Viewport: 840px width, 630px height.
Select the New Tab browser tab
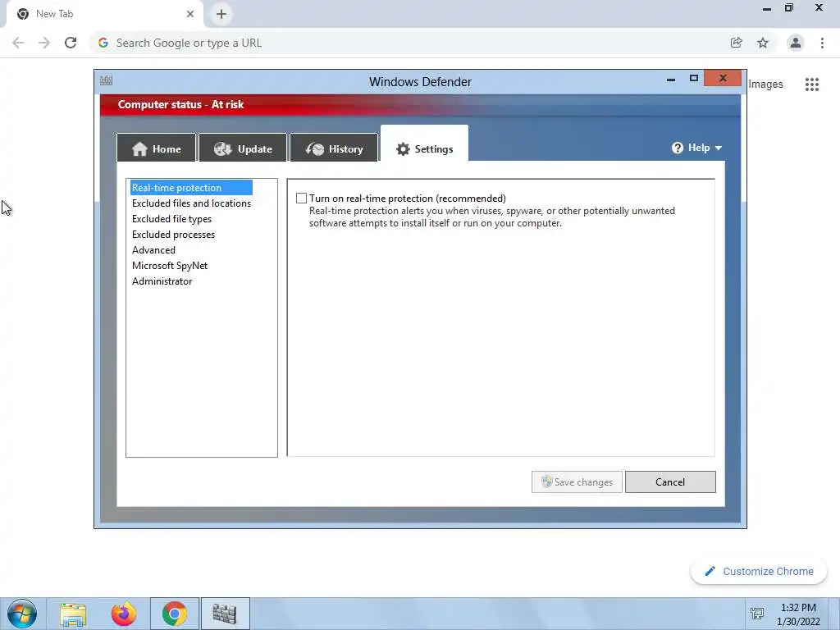click(x=104, y=14)
